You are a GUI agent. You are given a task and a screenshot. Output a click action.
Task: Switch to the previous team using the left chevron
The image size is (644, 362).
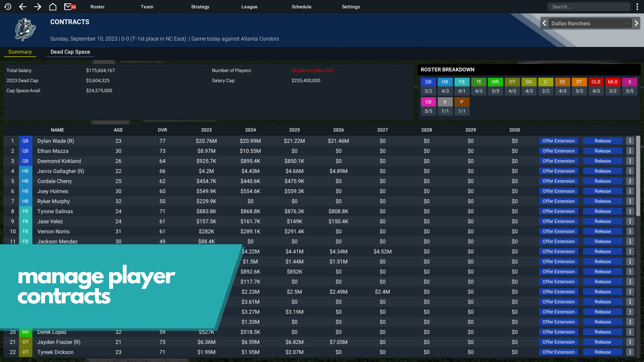[544, 23]
